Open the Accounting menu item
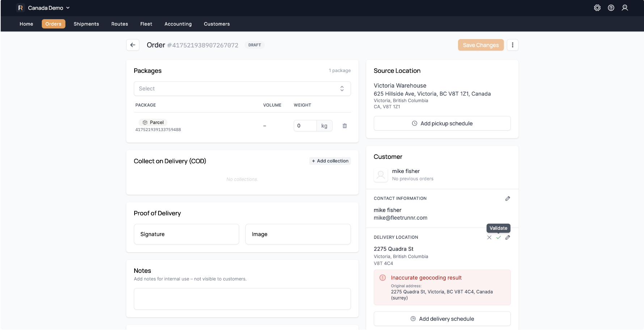 click(178, 24)
